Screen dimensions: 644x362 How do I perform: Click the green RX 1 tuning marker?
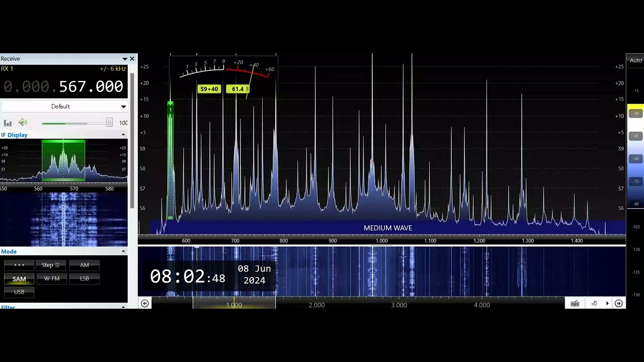170,161
